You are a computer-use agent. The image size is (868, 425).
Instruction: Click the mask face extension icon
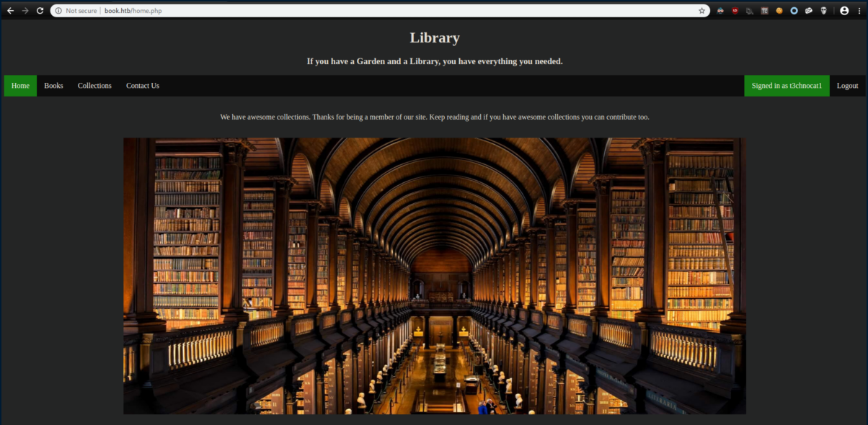coord(823,11)
